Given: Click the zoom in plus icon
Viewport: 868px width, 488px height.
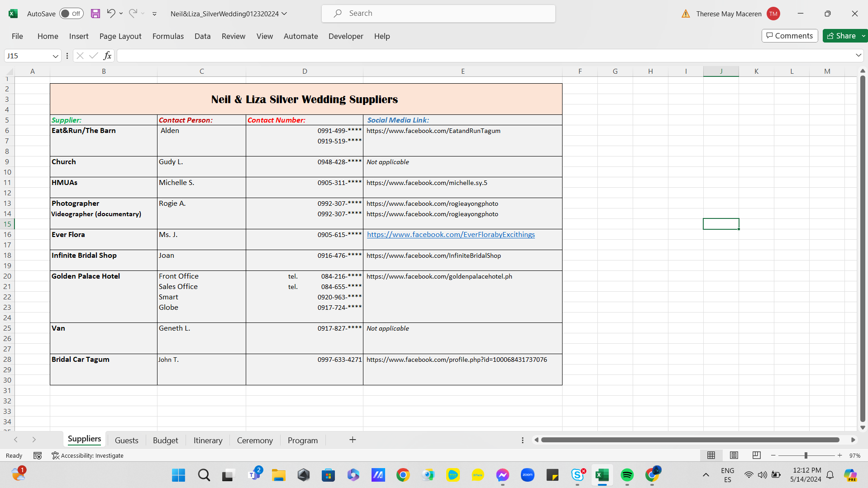Looking at the screenshot, I should tap(840, 455).
